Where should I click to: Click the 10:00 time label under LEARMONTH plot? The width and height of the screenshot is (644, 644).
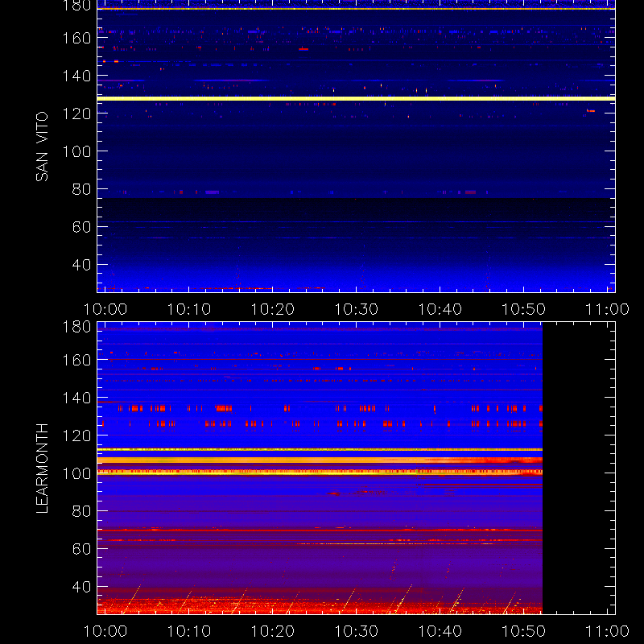(105, 631)
